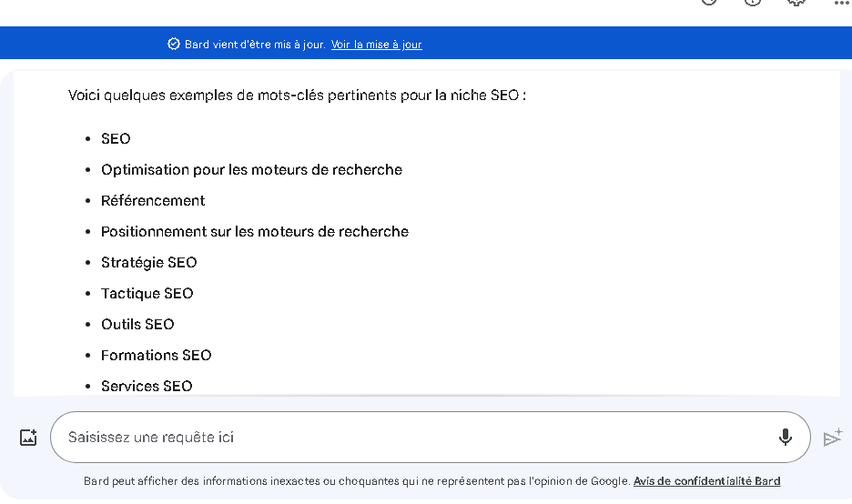Click the "Référencement" list item

[153, 201]
